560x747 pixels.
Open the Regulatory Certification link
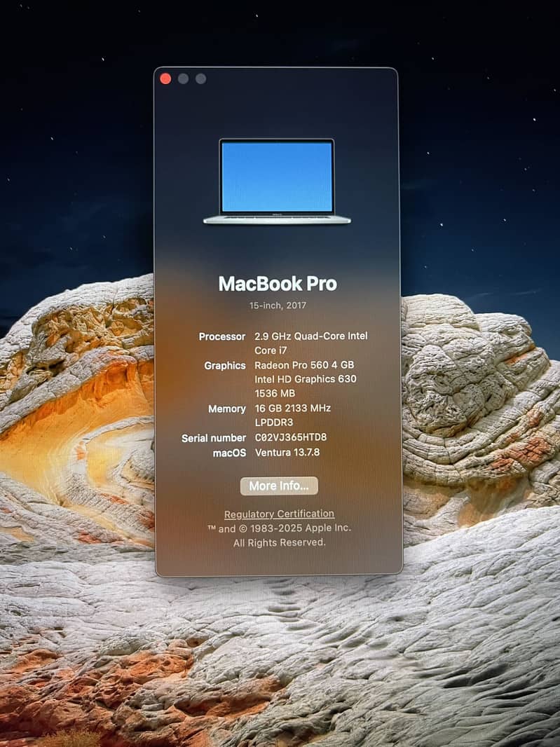279,514
